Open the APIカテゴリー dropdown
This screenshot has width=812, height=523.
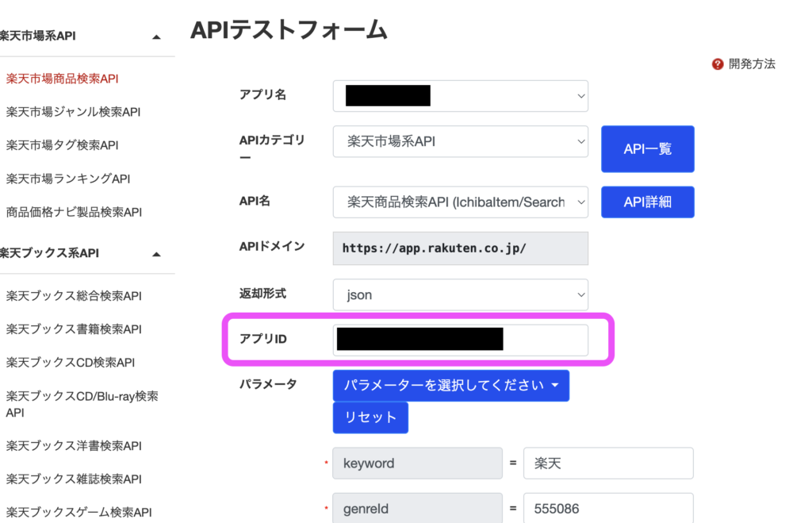point(460,142)
